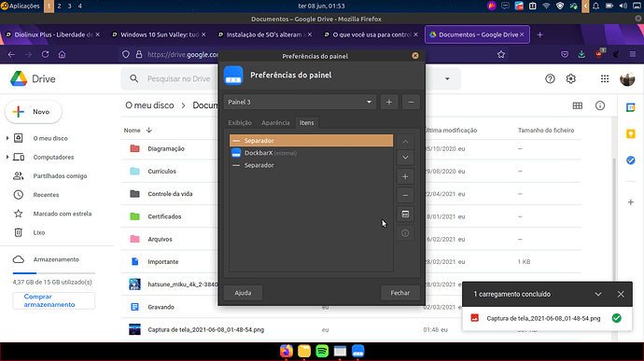The height and width of the screenshot is (361, 644).
Task: Select the second Separador item
Action: pos(311,165)
